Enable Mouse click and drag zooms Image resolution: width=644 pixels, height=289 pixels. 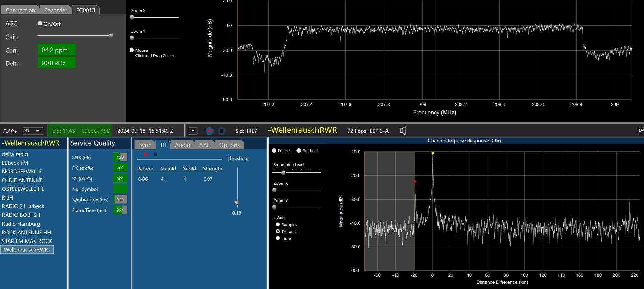tap(132, 50)
